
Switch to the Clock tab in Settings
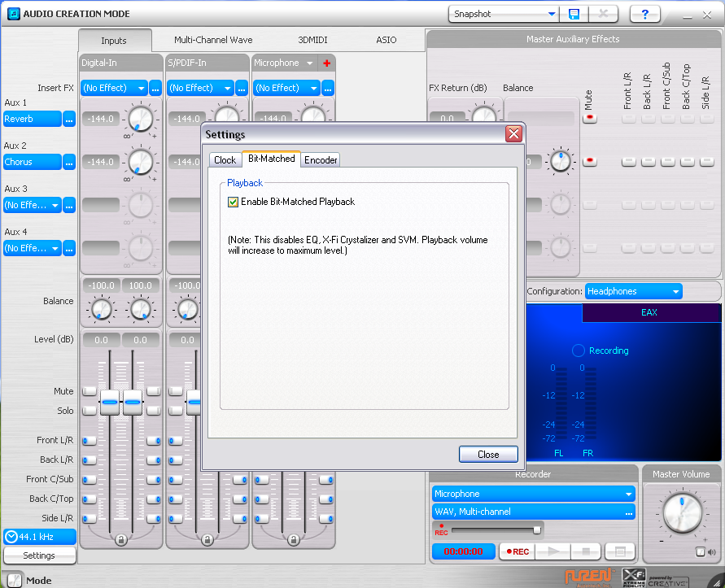tap(225, 160)
